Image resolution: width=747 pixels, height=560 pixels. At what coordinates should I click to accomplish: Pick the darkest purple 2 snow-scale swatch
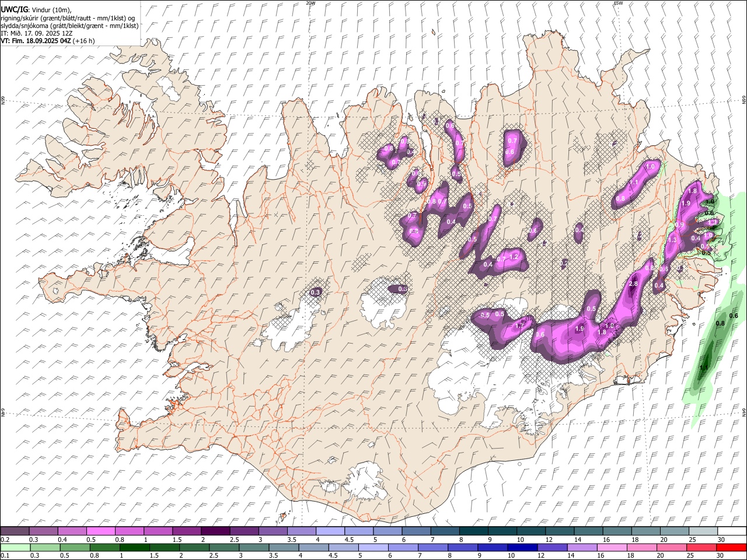click(215, 531)
